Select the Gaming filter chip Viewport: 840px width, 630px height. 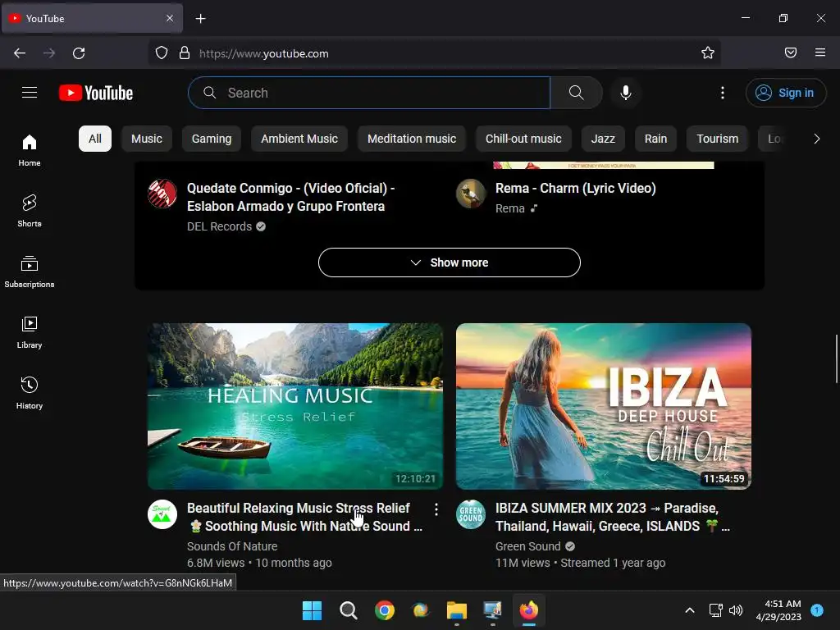click(x=212, y=139)
